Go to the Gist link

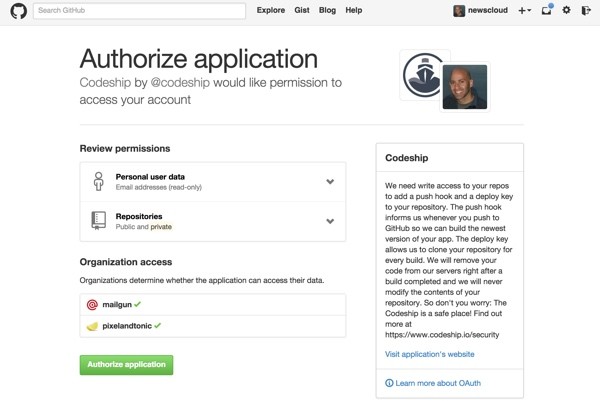302,10
